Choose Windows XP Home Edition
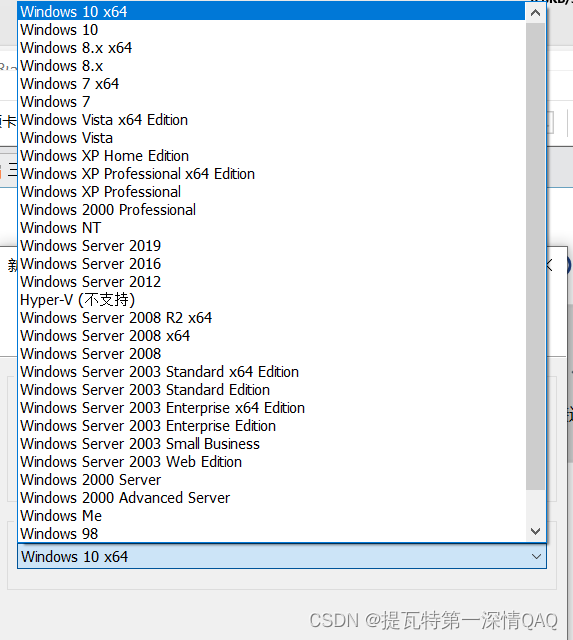The height and width of the screenshot is (640, 573). tap(271, 156)
